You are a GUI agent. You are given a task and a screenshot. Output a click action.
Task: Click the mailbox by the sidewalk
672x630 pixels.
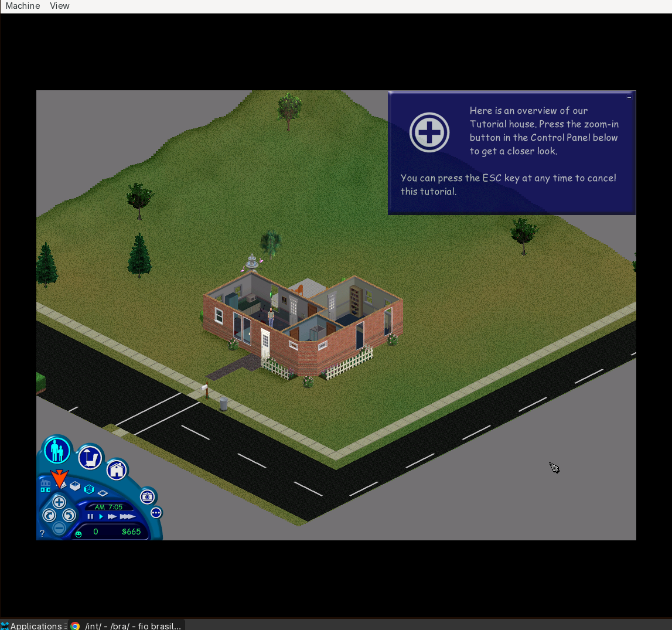[206, 390]
